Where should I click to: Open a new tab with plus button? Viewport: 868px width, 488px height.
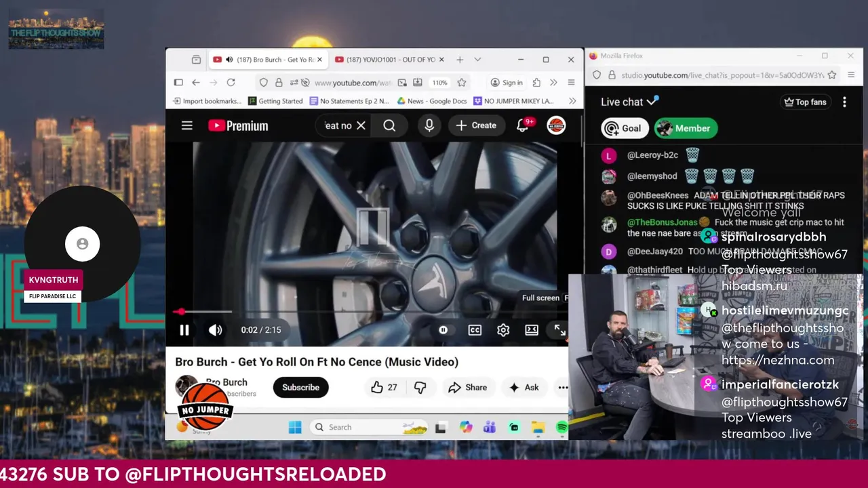tap(460, 60)
